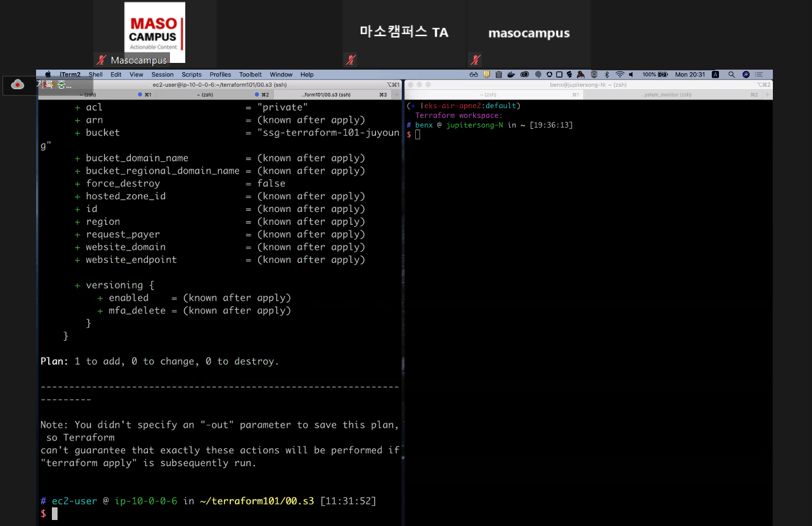Click the date and time Mon 20:31
Screen dimensions: 812x526
click(x=690, y=75)
